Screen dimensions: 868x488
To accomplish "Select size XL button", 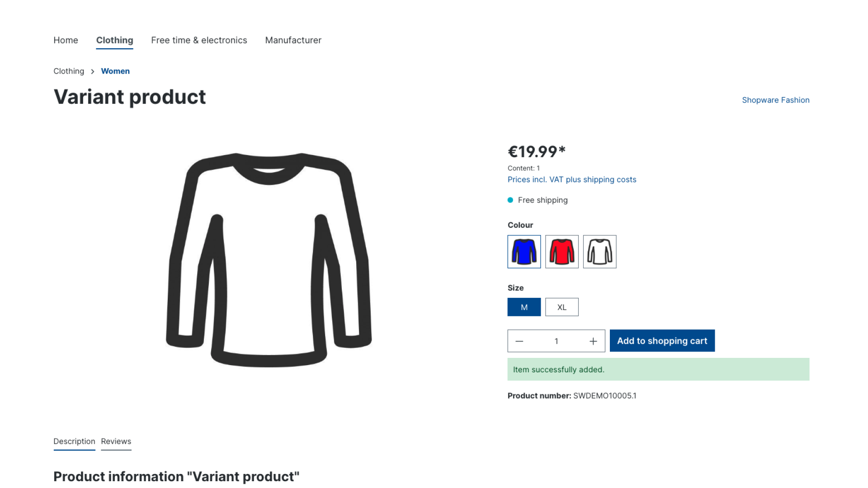I will tap(561, 306).
